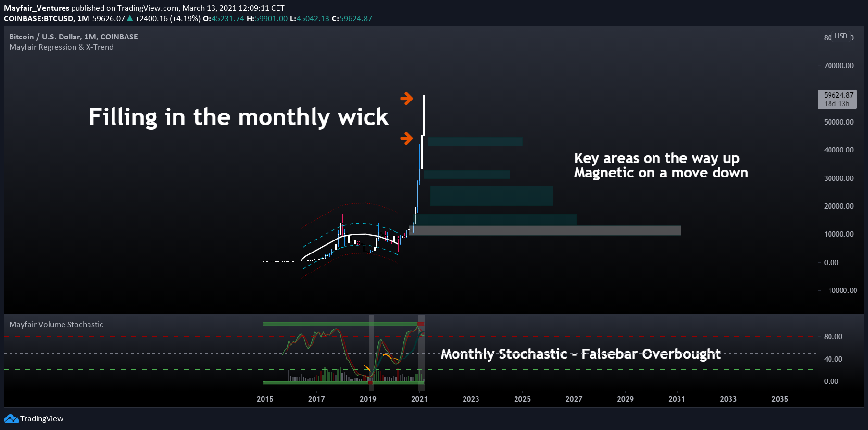868x430 pixels.
Task: Click the 10000.00 price axis label
Action: pyautogui.click(x=839, y=234)
